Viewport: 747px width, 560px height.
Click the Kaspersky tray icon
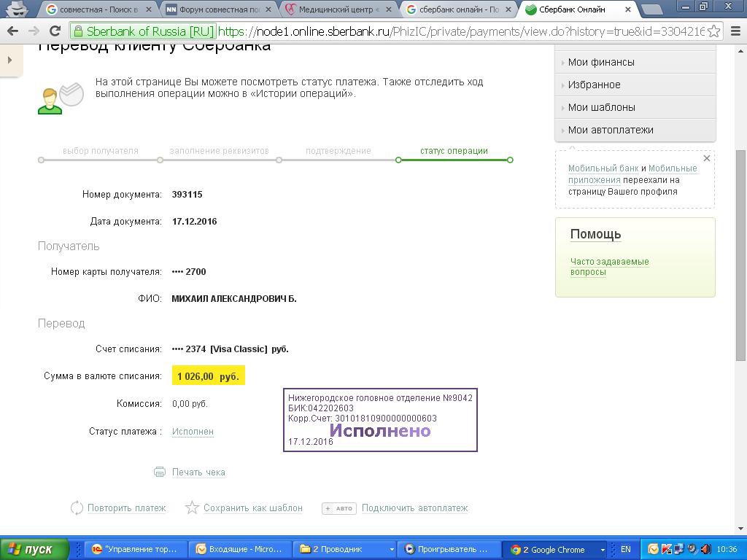667,549
